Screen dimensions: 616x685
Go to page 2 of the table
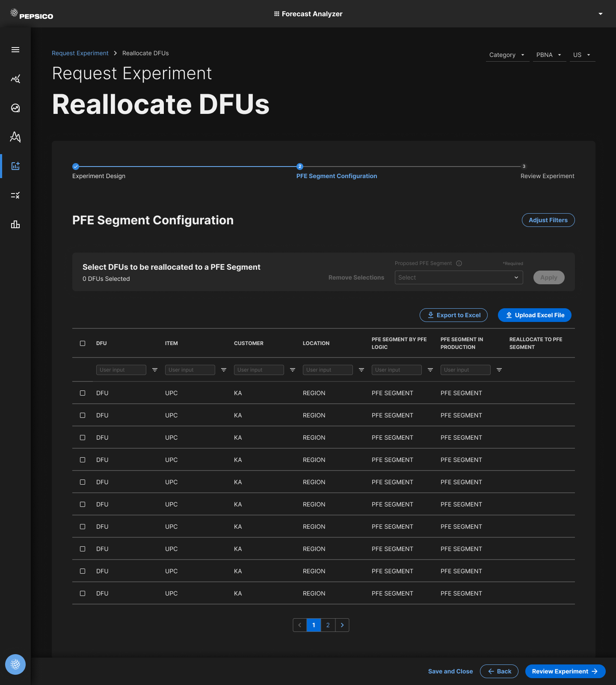pyautogui.click(x=328, y=625)
